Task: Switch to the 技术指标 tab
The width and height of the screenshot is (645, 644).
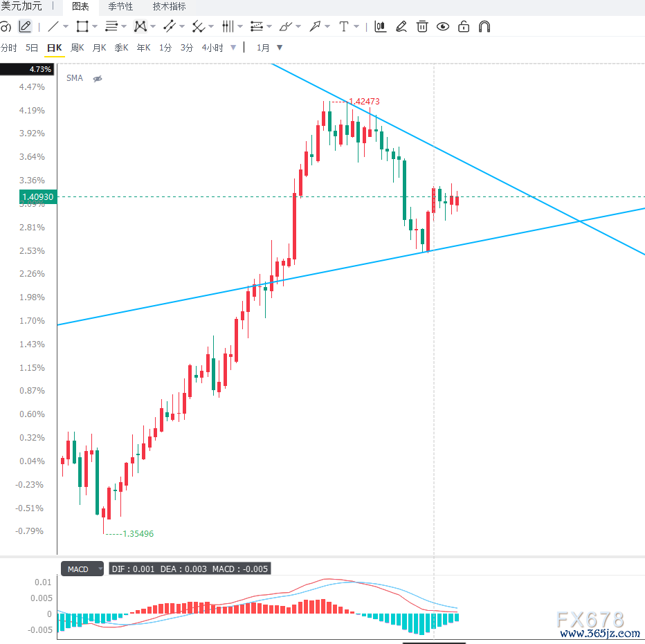Action: click(169, 7)
